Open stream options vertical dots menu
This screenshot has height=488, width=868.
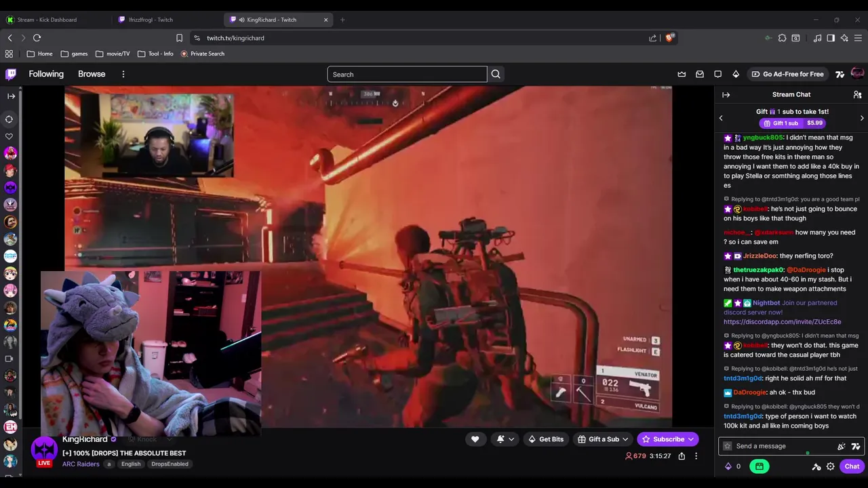point(696,456)
